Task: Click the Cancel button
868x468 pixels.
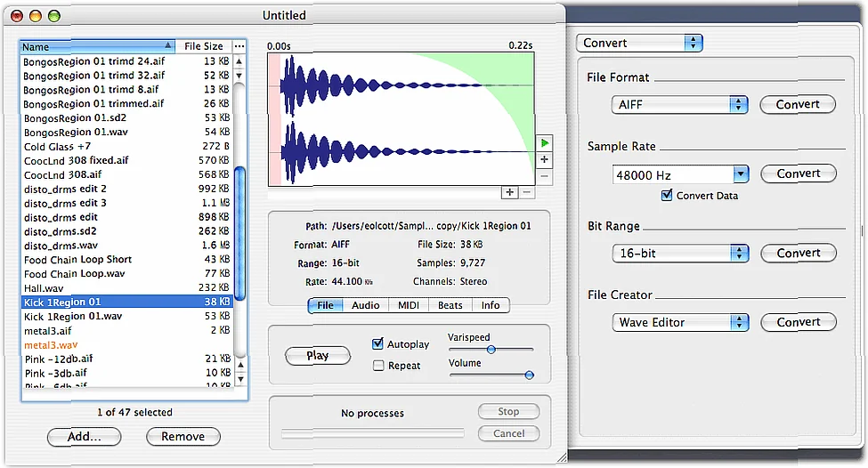Action: click(x=508, y=433)
